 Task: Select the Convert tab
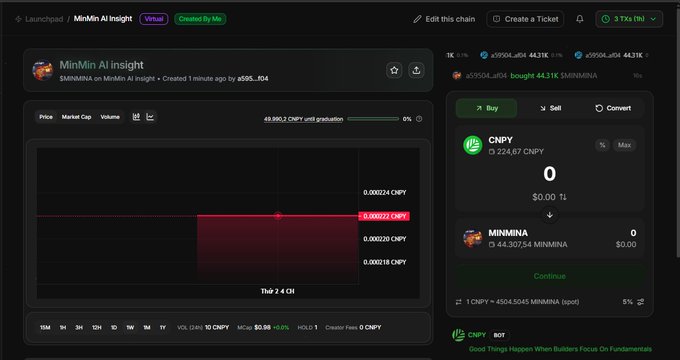pos(613,108)
